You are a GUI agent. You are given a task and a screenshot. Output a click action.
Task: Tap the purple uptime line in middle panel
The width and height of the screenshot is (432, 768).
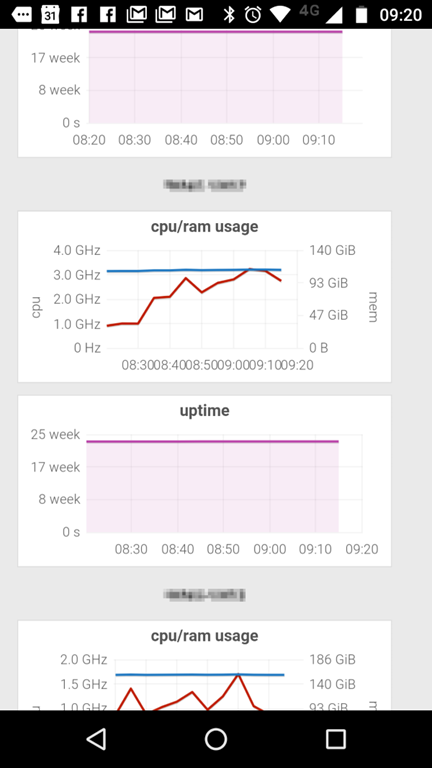point(213,441)
